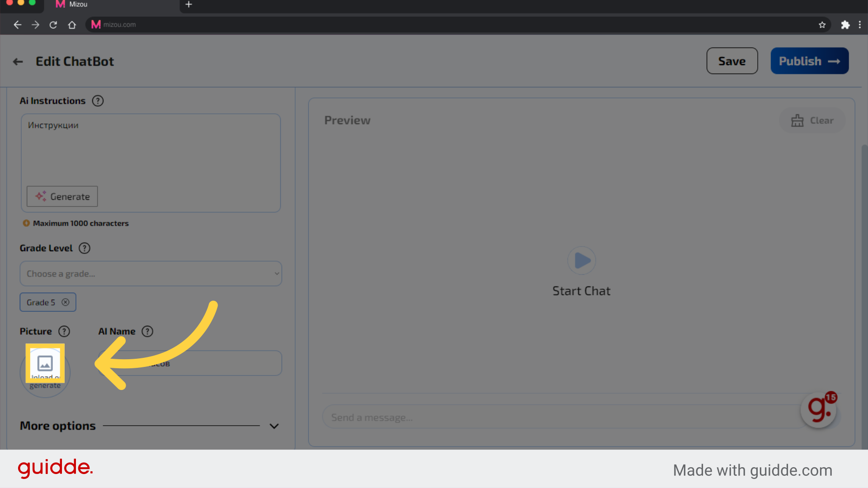Click the Grade Level help icon
Image resolution: width=868 pixels, height=488 pixels.
[84, 247]
